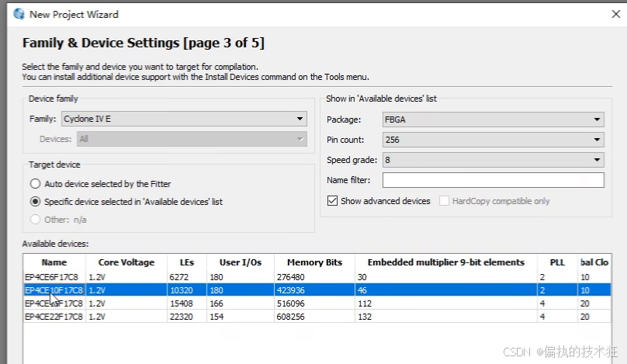
Task: Uncheck Show advanced devices checkbox
Action: click(332, 201)
